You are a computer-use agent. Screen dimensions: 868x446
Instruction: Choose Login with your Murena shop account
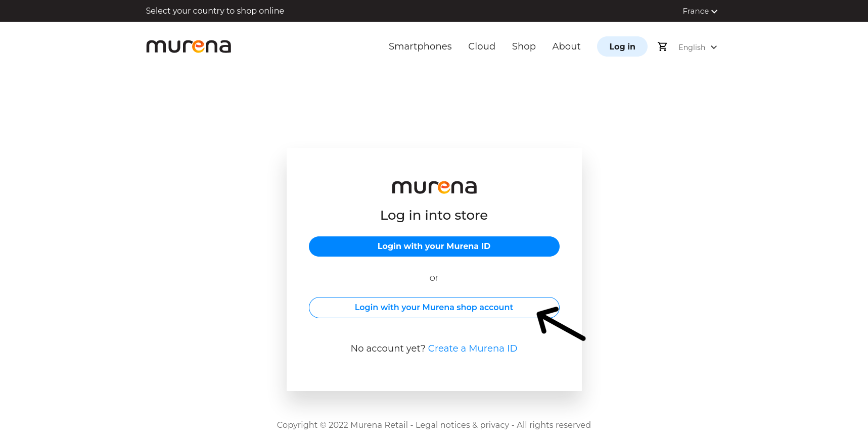point(433,308)
